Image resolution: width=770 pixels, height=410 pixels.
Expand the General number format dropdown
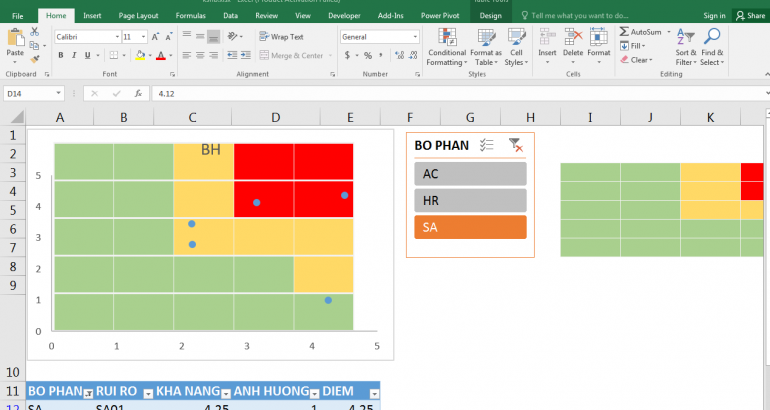tap(415, 37)
